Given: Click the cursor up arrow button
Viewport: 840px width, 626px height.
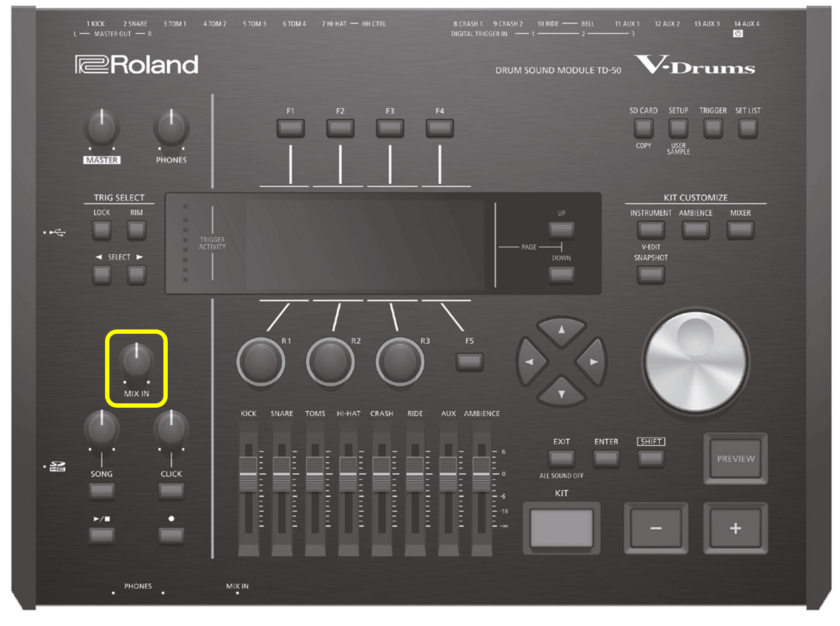Looking at the screenshot, I should tap(562, 331).
